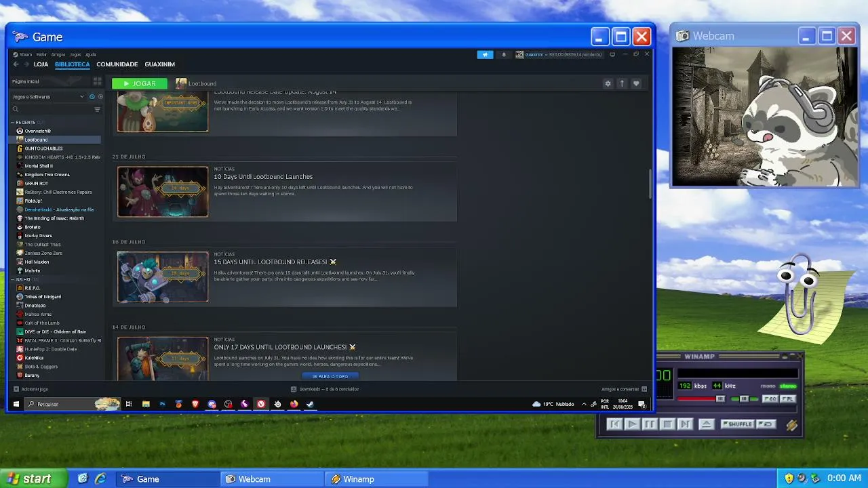The width and height of the screenshot is (868, 488).
Task: Toggle sort by recent activity clock
Action: click(92, 97)
